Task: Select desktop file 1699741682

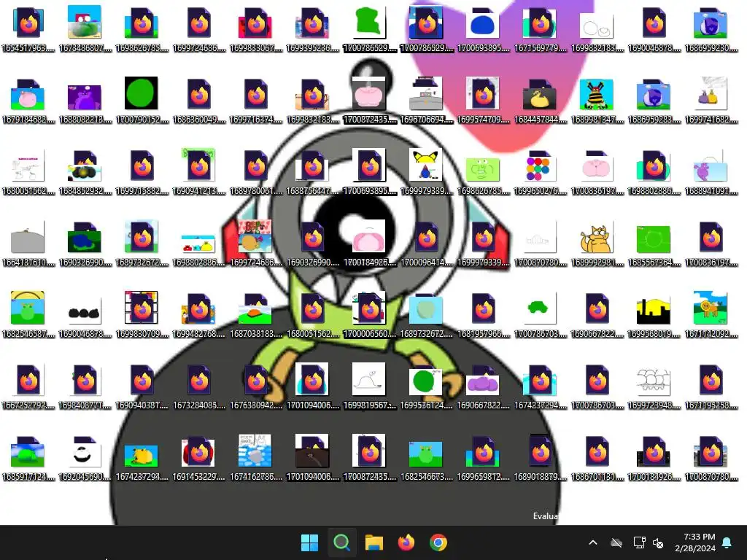Action: (711, 101)
